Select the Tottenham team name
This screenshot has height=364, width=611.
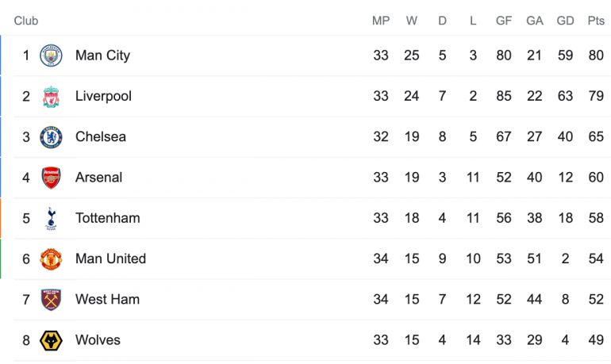108,218
